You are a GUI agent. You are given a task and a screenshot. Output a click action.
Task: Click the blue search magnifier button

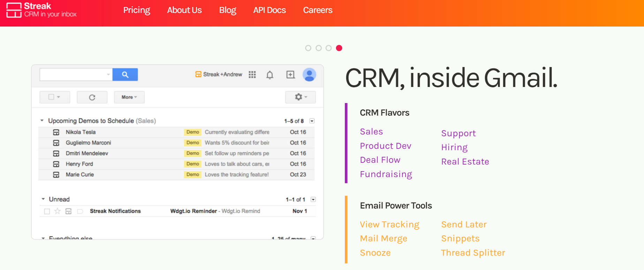[125, 74]
